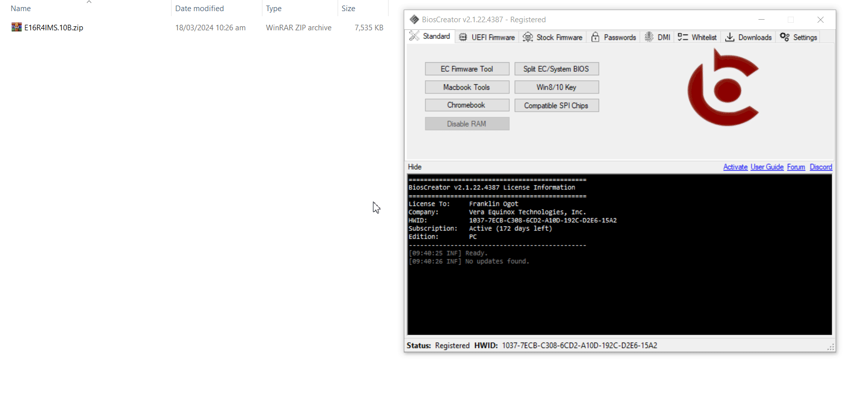Visit the Discord link

coord(821,167)
